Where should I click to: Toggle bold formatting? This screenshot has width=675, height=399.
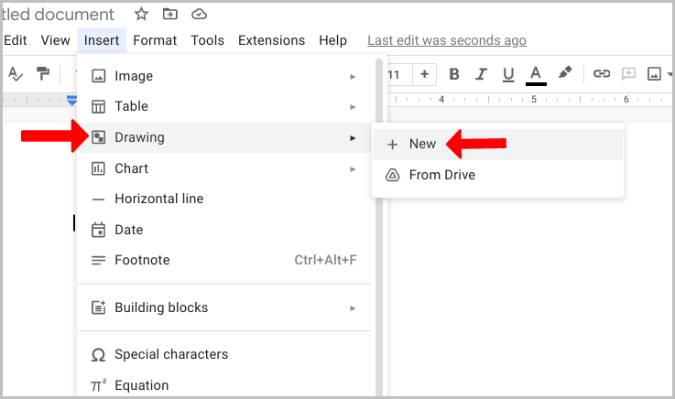[454, 74]
